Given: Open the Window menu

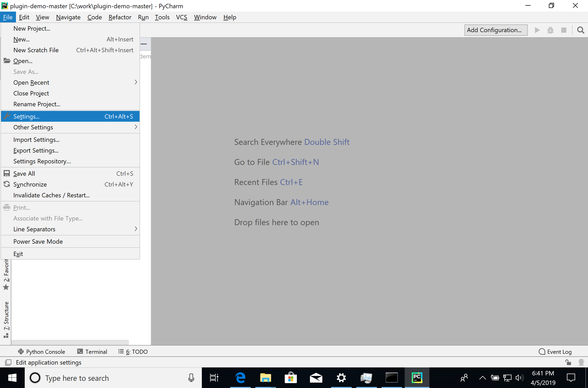Looking at the screenshot, I should pos(205,17).
